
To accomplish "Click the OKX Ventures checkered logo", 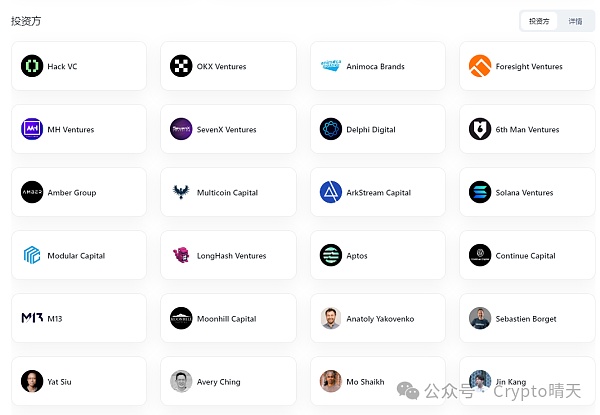I will [181, 66].
